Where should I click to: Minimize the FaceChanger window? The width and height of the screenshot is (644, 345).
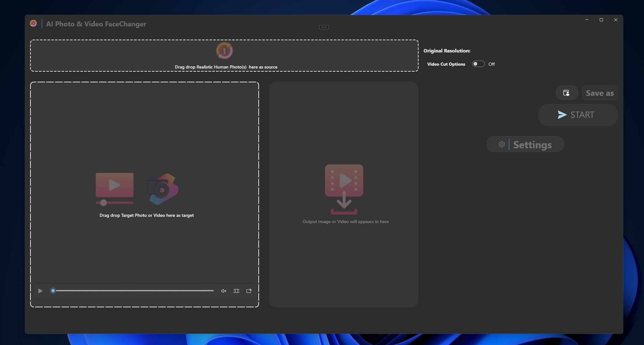point(586,19)
